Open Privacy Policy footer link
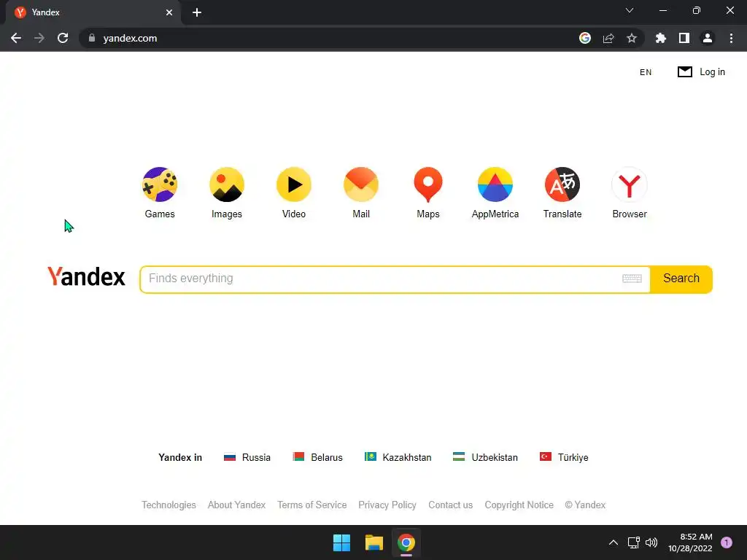This screenshot has height=560, width=747. [387, 505]
